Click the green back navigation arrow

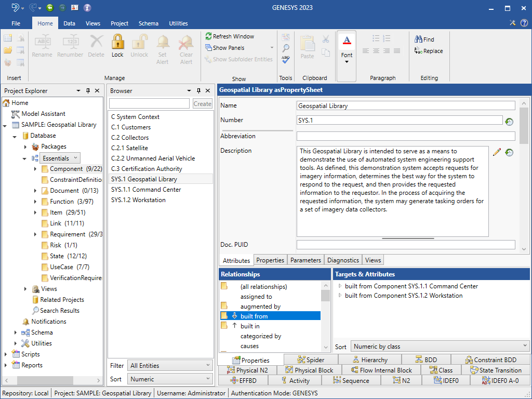(50, 7)
